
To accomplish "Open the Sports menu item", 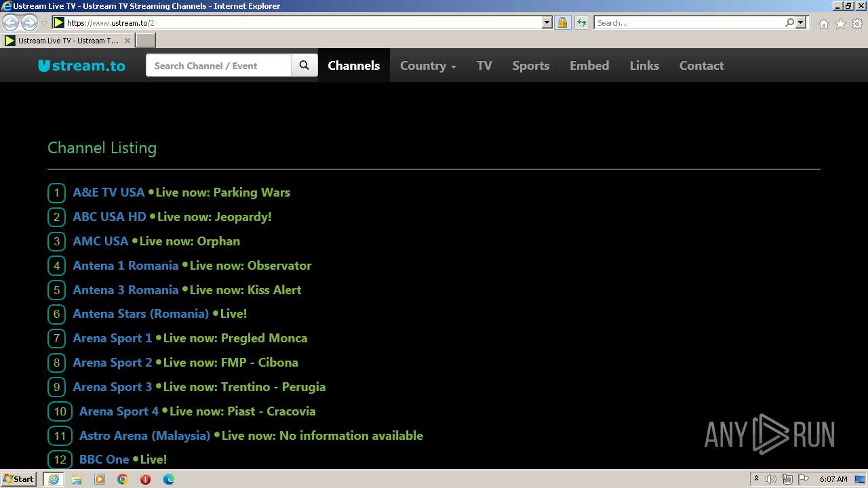I will (x=530, y=65).
